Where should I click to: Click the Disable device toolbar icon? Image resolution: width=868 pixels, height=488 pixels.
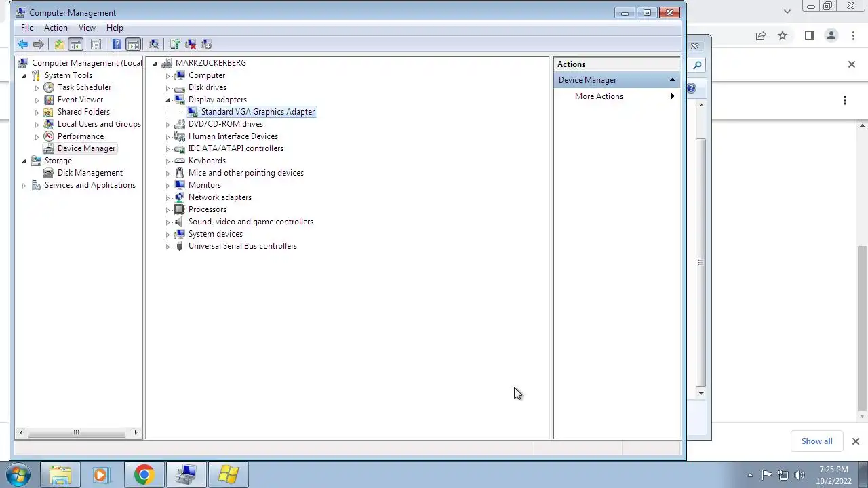[x=206, y=45]
